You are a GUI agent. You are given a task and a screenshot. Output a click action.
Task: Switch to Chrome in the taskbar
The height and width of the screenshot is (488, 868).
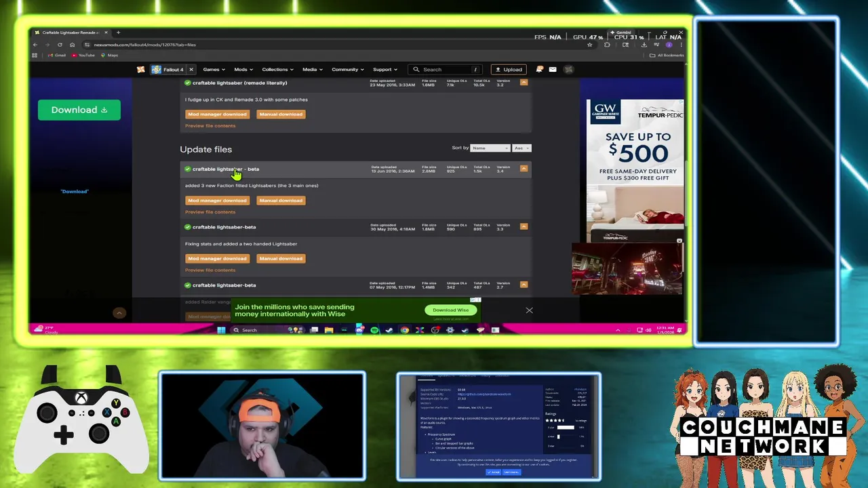[x=405, y=330]
